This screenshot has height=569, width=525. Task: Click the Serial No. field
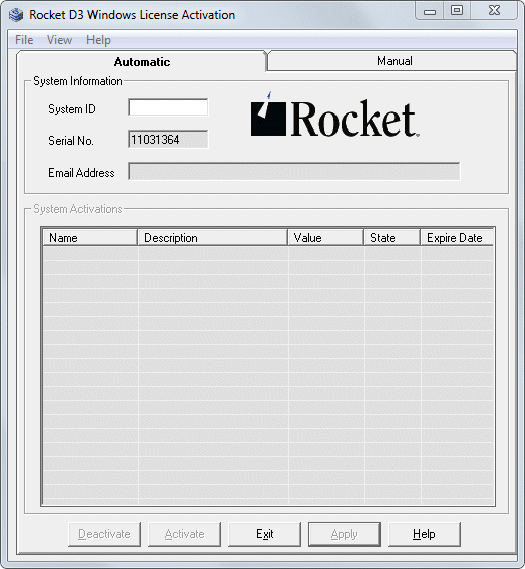[x=168, y=140]
